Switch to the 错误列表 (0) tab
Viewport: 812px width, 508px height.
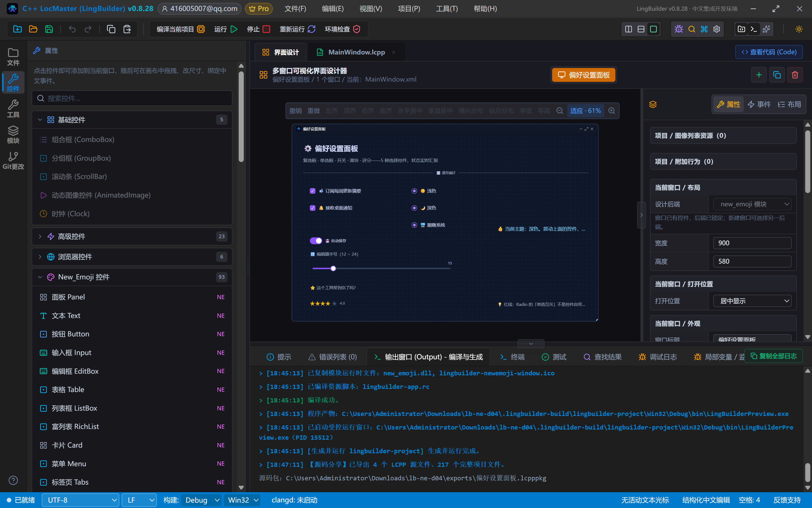(x=332, y=357)
